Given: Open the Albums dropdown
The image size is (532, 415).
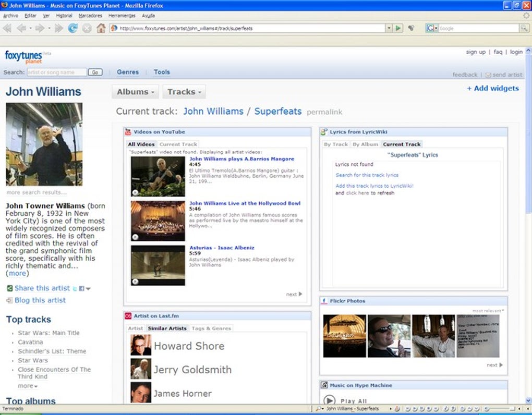Looking at the screenshot, I should click(x=135, y=92).
